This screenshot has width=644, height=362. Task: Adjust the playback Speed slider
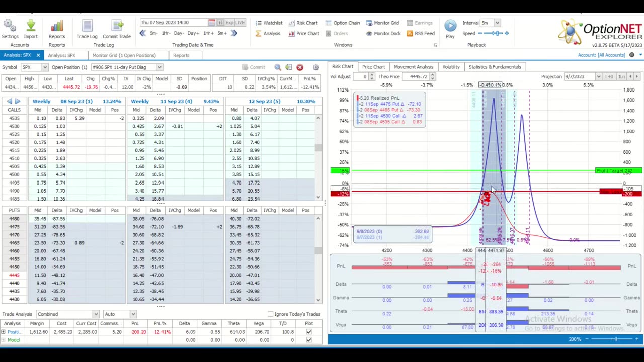tap(494, 34)
